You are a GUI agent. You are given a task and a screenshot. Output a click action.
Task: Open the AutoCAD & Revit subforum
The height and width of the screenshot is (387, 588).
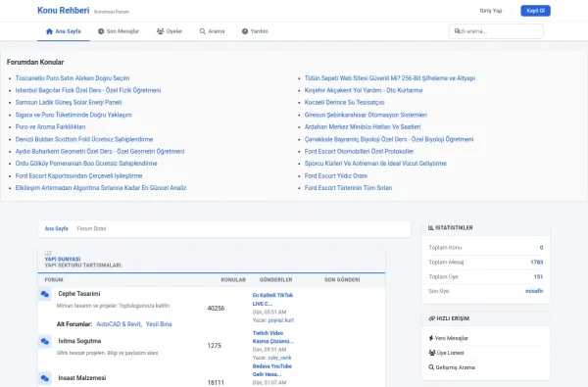(119, 324)
